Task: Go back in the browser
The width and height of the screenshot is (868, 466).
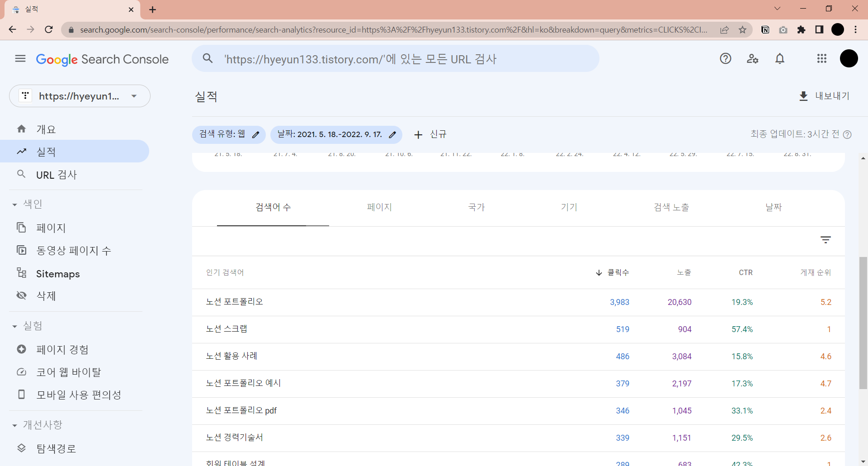Action: click(12, 29)
